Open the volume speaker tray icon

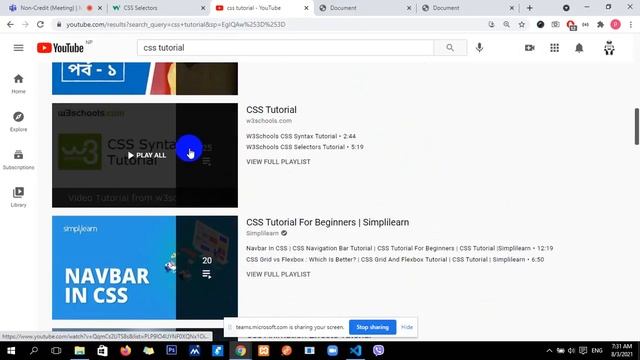[571, 351]
